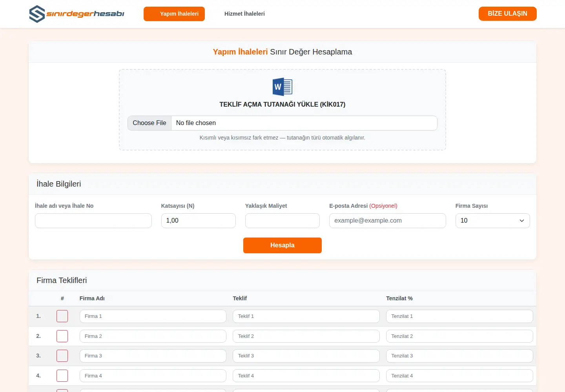Viewport: 565px width, 392px height.
Task: Click the Katsayısı (N) input field
Action: tap(199, 221)
